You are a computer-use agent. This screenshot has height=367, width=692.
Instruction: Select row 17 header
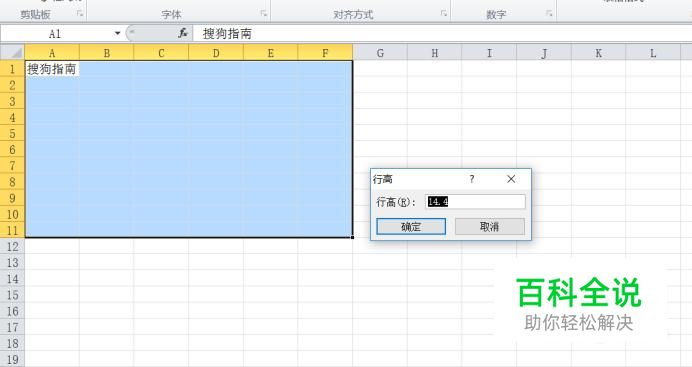pos(12,327)
